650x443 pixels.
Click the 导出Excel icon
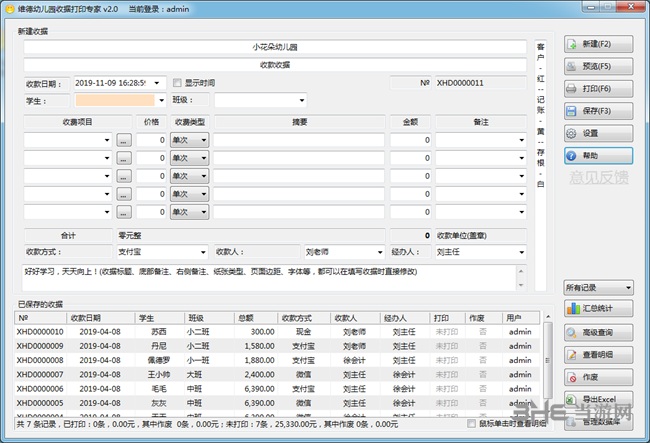coord(571,399)
